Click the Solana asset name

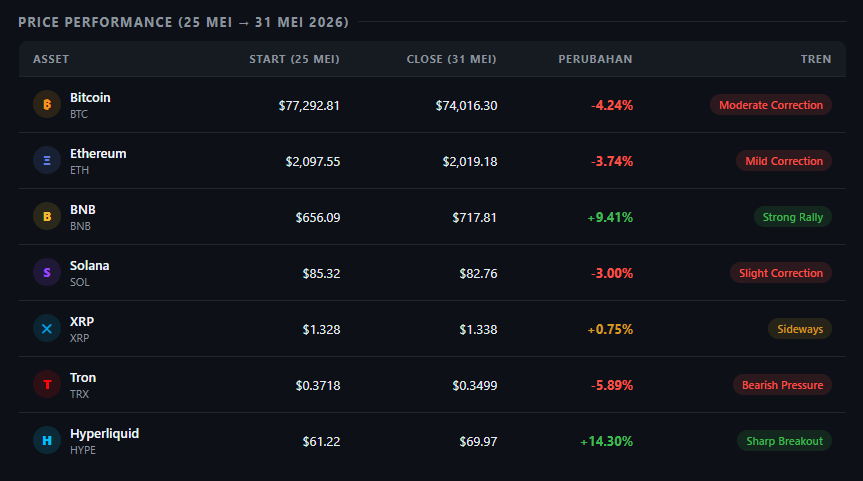click(89, 266)
